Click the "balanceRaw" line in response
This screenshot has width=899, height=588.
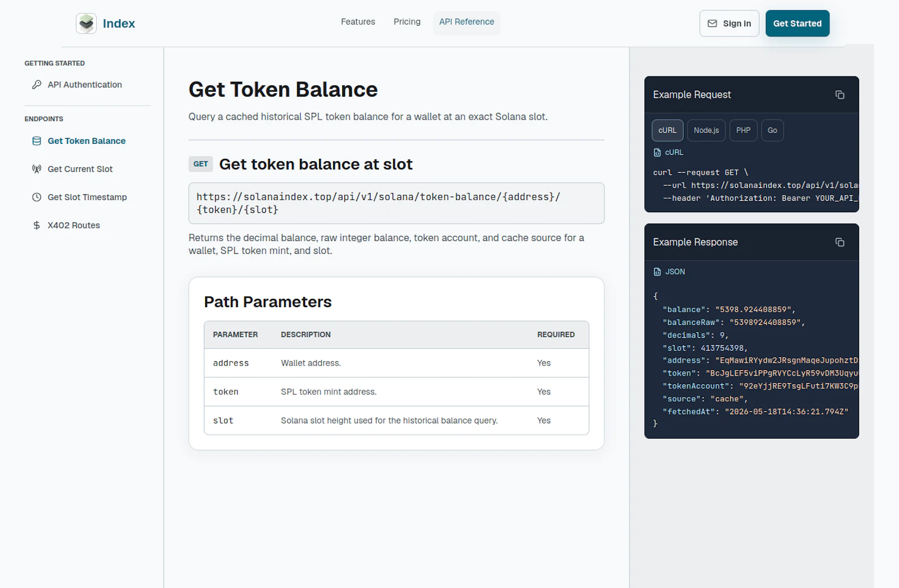(734, 322)
